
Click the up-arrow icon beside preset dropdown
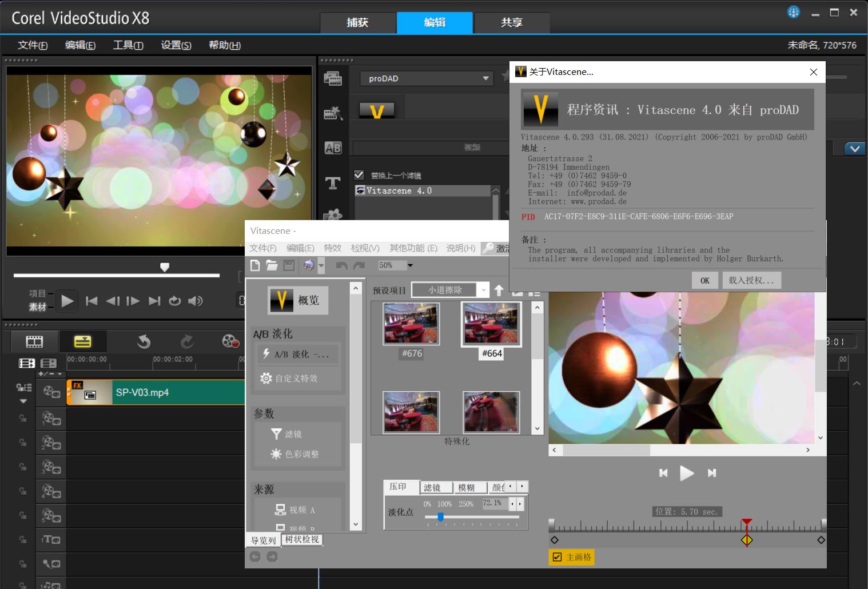(x=499, y=290)
